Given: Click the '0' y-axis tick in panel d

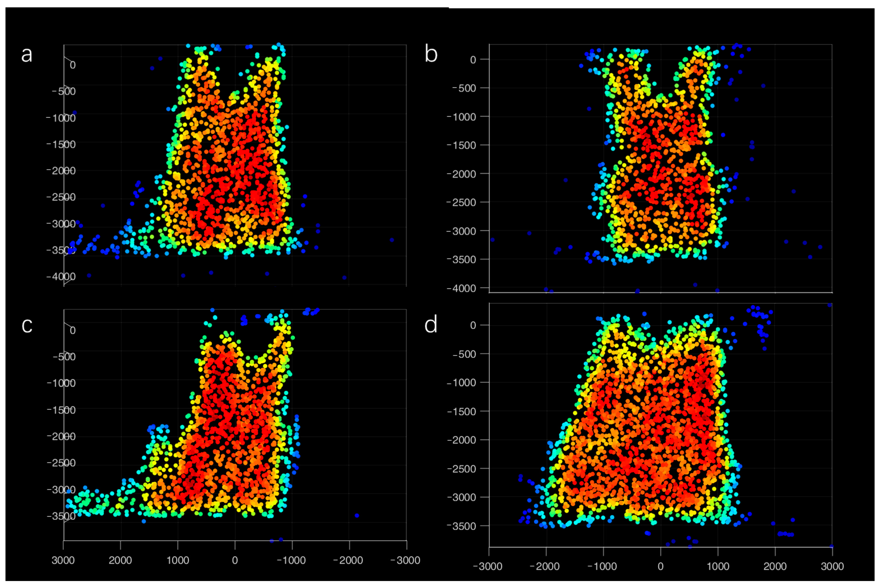Looking at the screenshot, I should coord(473,326).
